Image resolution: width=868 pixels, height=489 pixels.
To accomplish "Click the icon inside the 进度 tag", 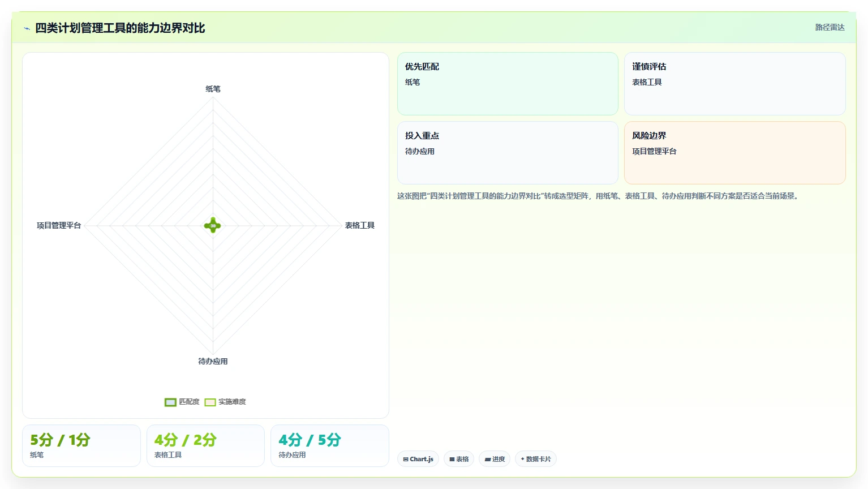I will pyautogui.click(x=488, y=459).
